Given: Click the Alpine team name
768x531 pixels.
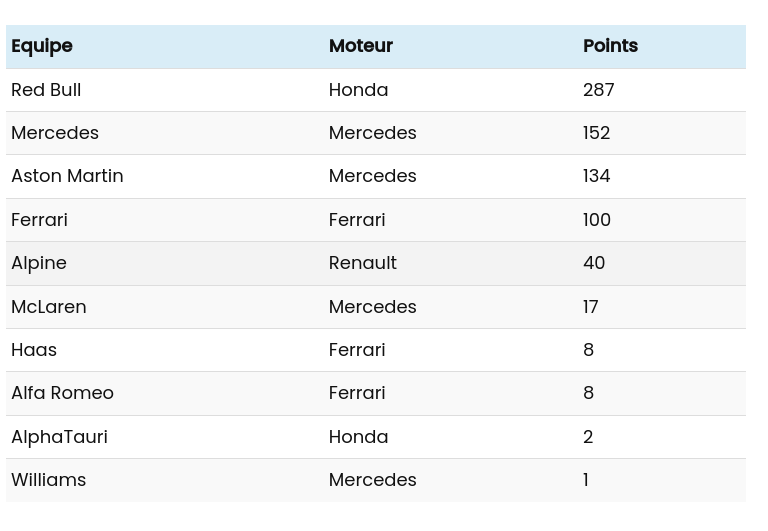Looking at the screenshot, I should click(39, 263).
